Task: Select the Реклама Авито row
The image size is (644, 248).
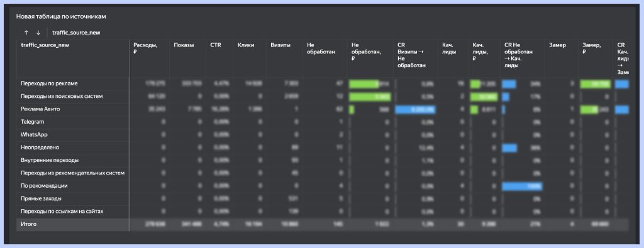Action: 323,109
